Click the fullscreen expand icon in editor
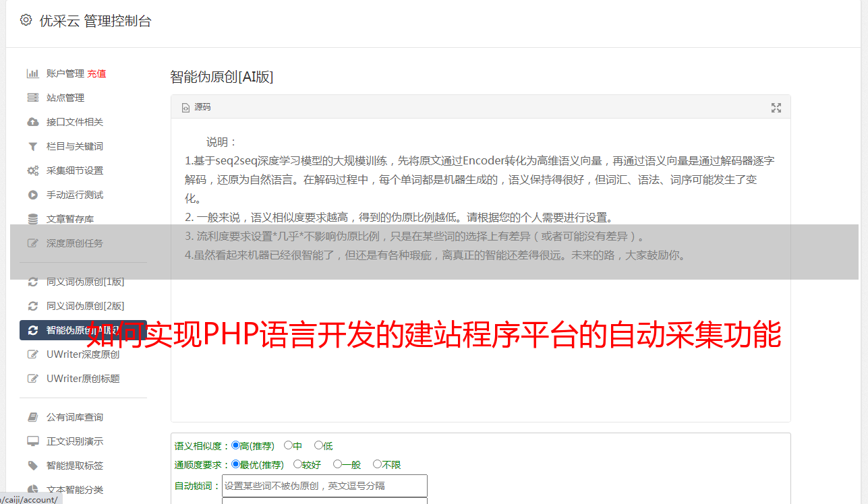The image size is (868, 504). (x=776, y=107)
